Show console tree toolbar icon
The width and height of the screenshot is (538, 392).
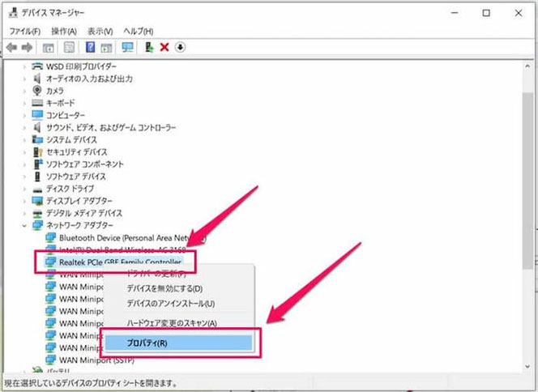point(48,48)
